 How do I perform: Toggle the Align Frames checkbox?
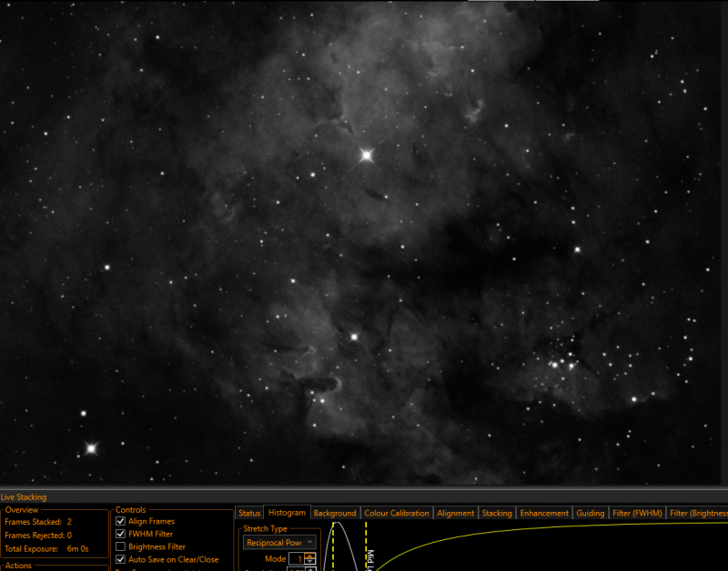[x=120, y=521]
